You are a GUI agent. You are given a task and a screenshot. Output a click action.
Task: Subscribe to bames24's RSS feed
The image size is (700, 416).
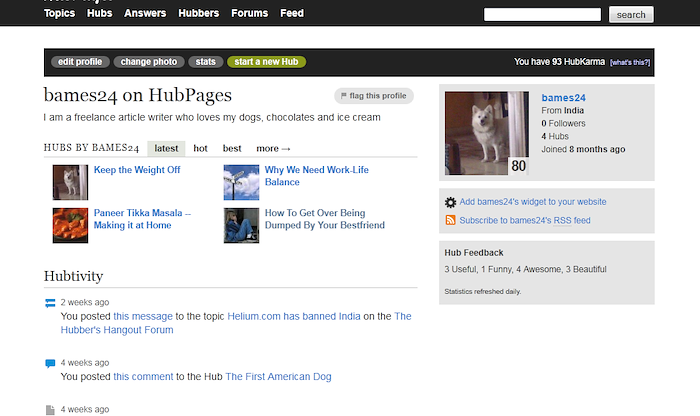click(525, 220)
